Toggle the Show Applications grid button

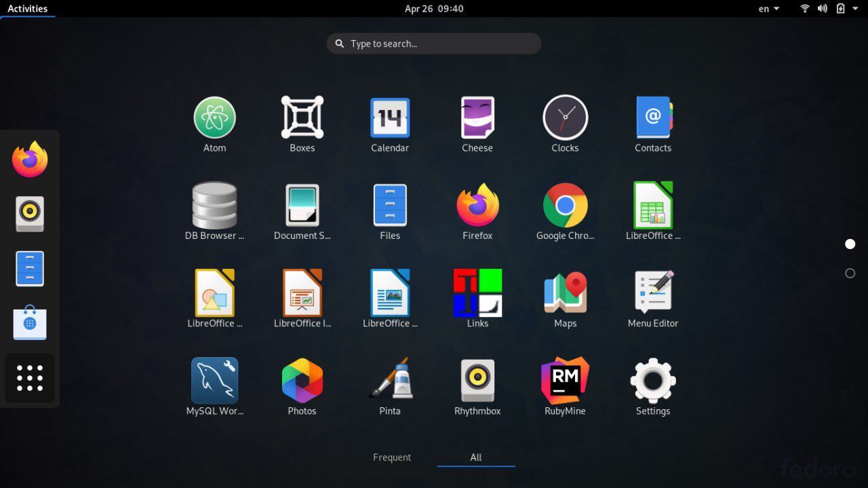tap(30, 378)
